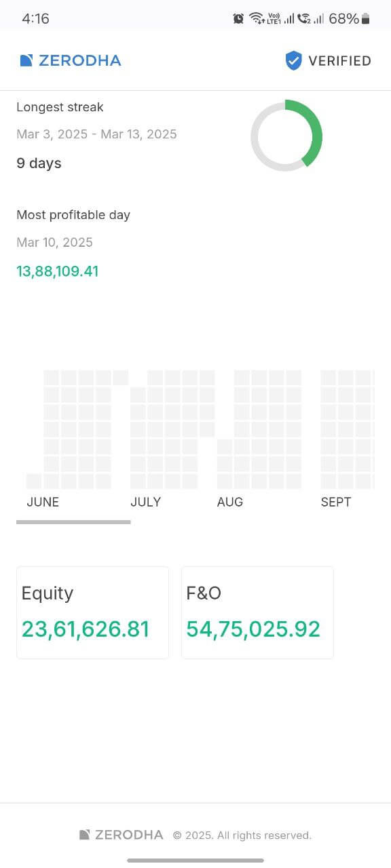Tap first heatmap cell under JUNE

click(34, 481)
